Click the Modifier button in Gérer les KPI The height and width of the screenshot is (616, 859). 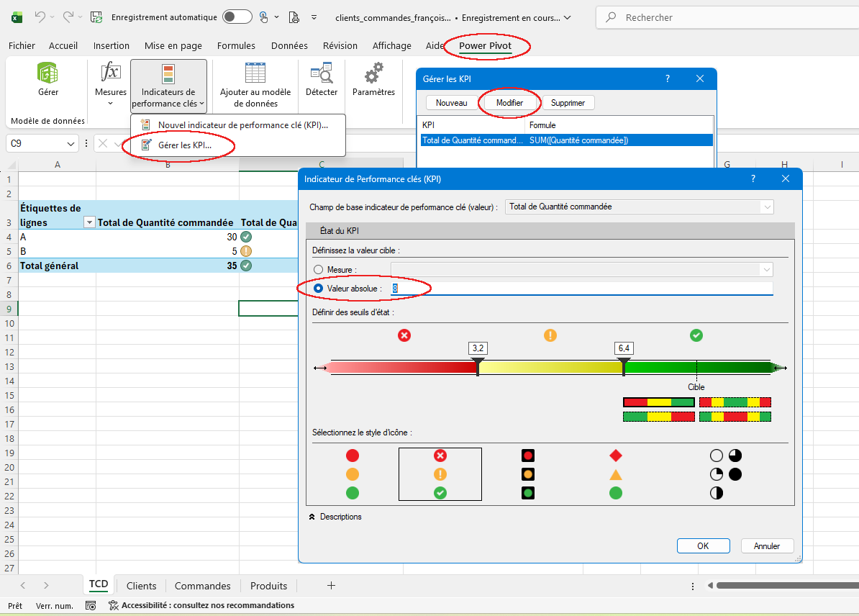pos(509,103)
